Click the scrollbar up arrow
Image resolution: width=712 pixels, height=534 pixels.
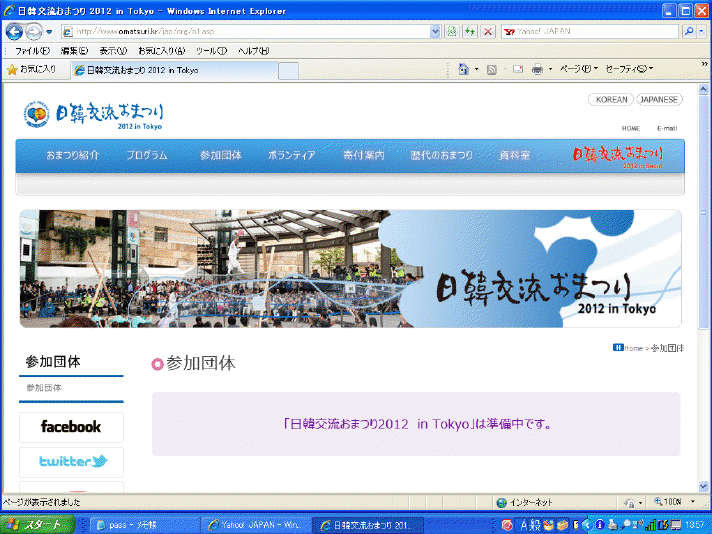[703, 89]
